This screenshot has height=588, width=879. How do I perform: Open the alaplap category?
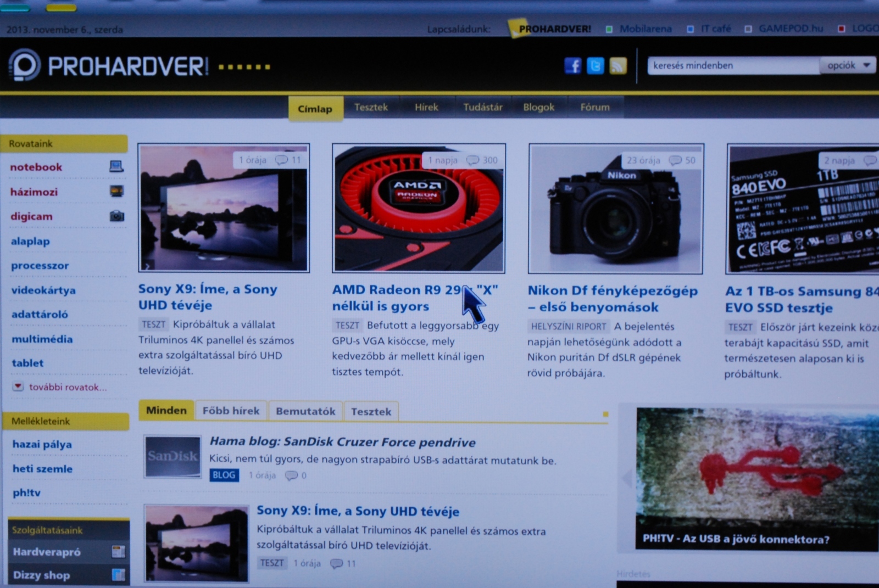click(30, 241)
